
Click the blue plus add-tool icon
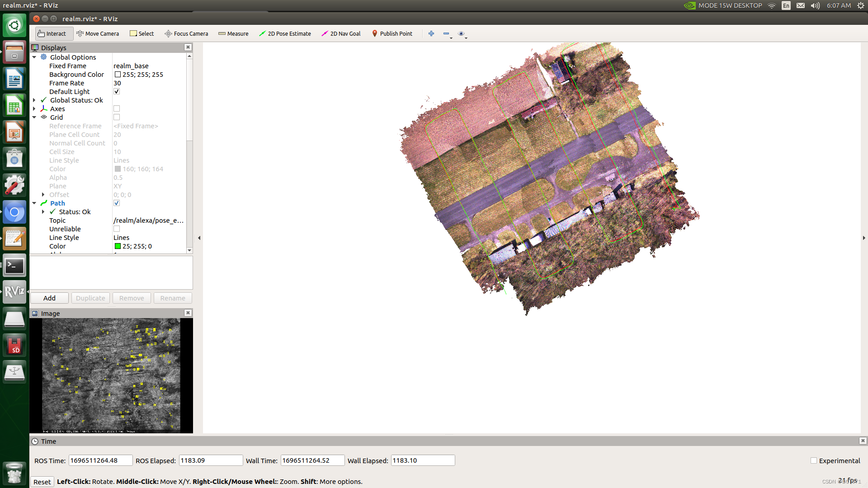(x=431, y=33)
